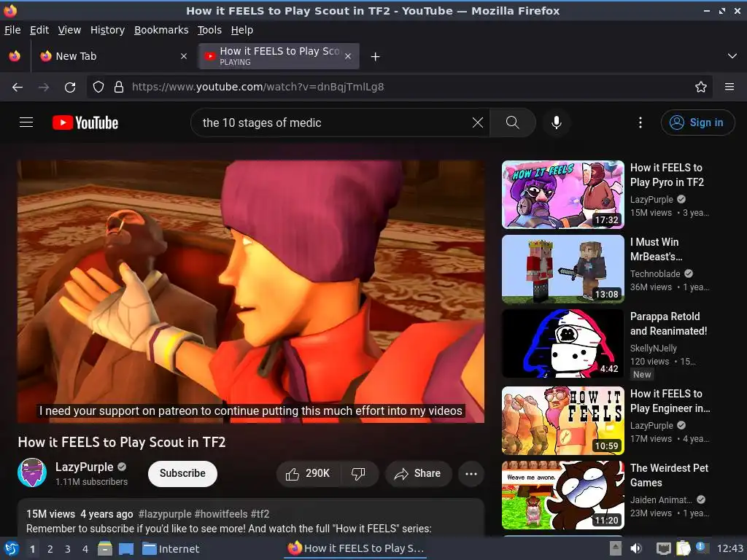747x560 pixels.
Task: Click the 1.11M subscribers text
Action: (x=91, y=482)
